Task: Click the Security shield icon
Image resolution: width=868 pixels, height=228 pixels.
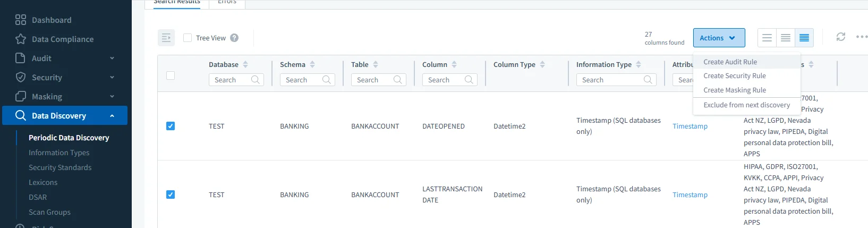Action: click(x=21, y=77)
